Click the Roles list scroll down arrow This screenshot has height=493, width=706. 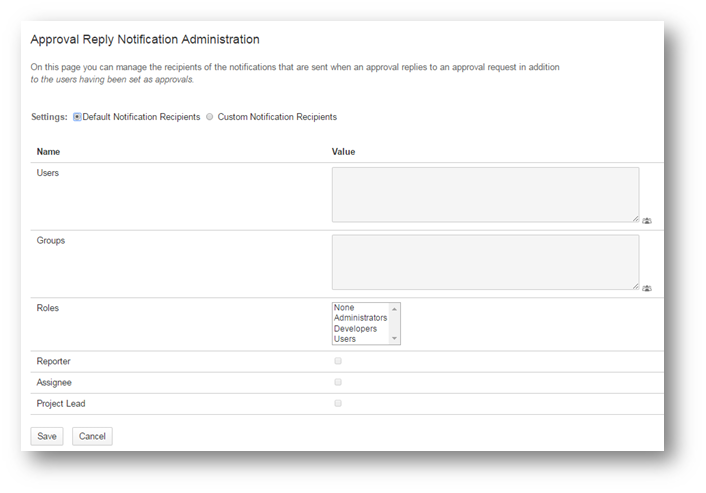coord(395,339)
